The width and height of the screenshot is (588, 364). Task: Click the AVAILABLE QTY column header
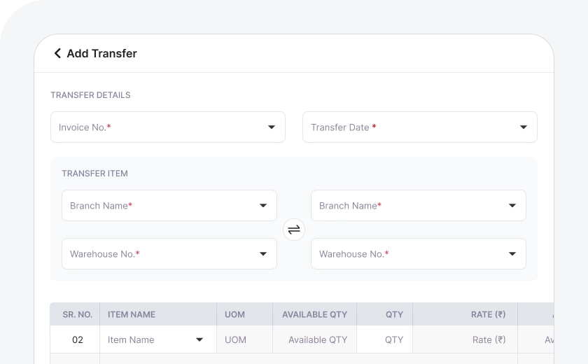(314, 314)
